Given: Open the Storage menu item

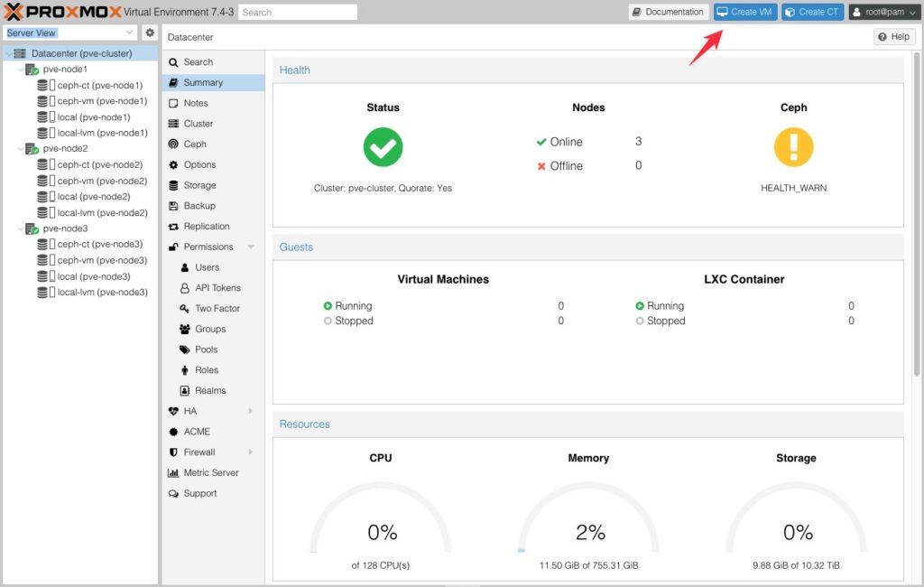Looking at the screenshot, I should click(213, 185).
